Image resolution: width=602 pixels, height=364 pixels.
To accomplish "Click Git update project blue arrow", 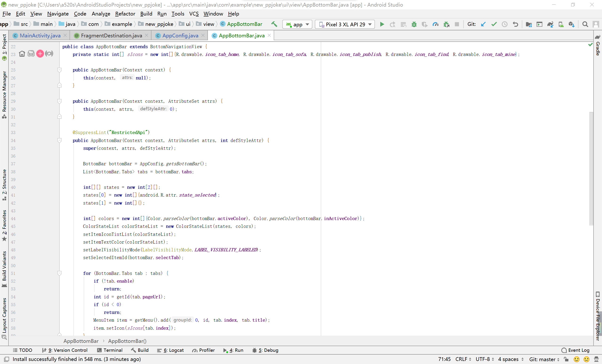I will 483,24.
